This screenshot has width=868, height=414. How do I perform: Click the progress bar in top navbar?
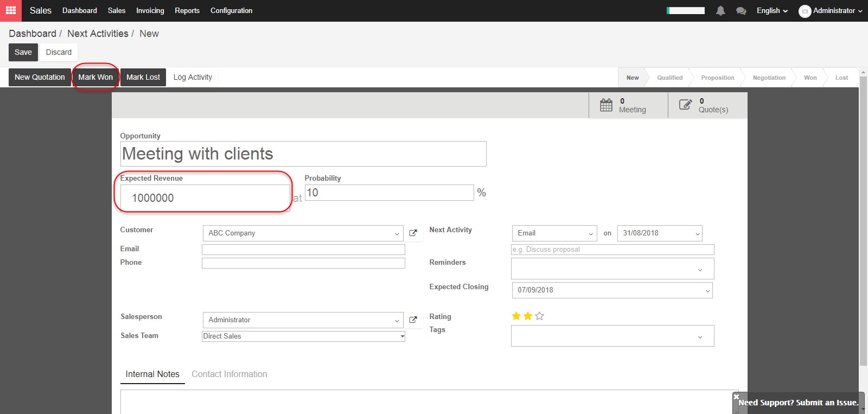tap(686, 10)
